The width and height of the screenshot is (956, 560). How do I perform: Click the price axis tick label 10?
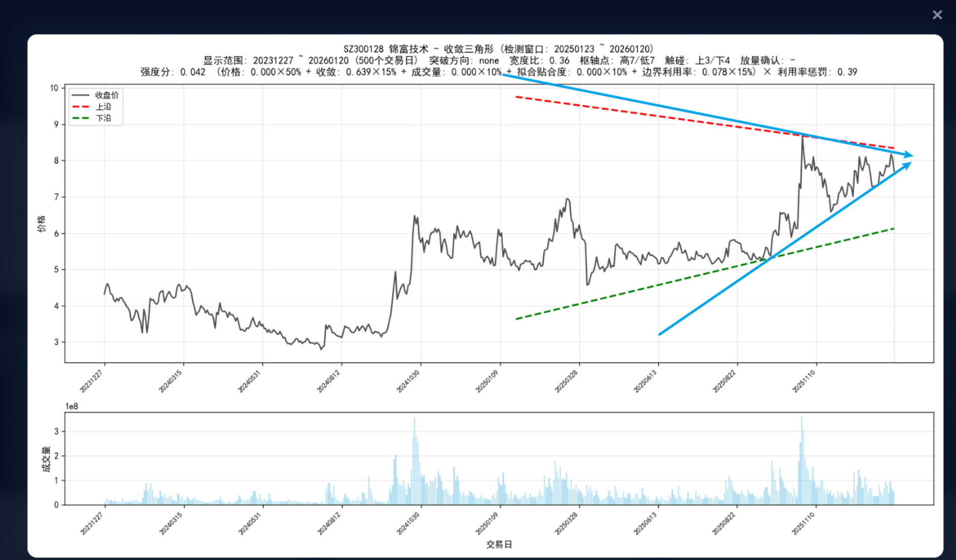coord(54,88)
